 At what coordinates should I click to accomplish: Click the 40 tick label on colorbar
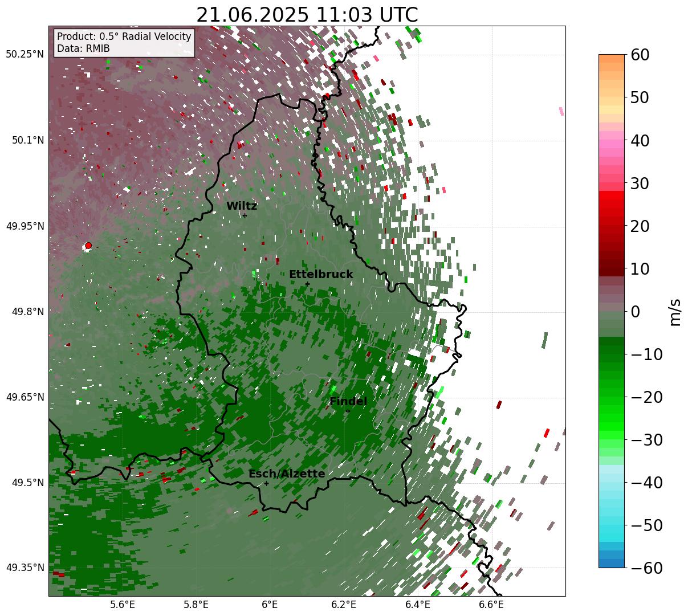point(640,140)
